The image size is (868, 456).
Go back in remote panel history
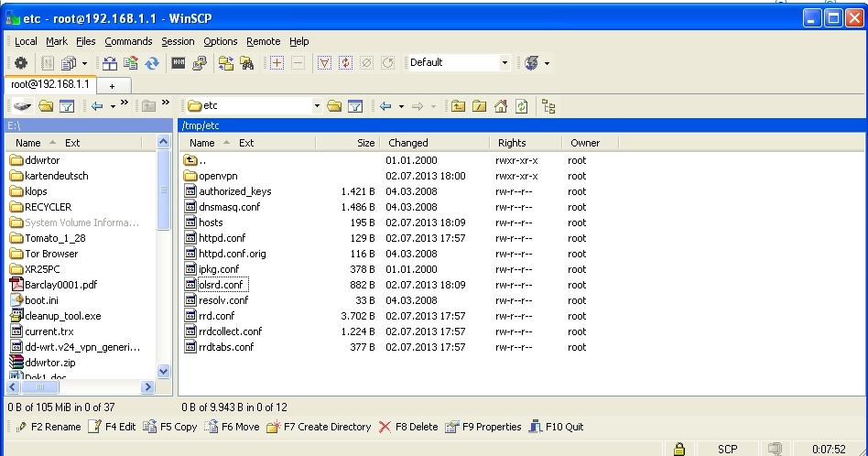pyautogui.click(x=385, y=105)
